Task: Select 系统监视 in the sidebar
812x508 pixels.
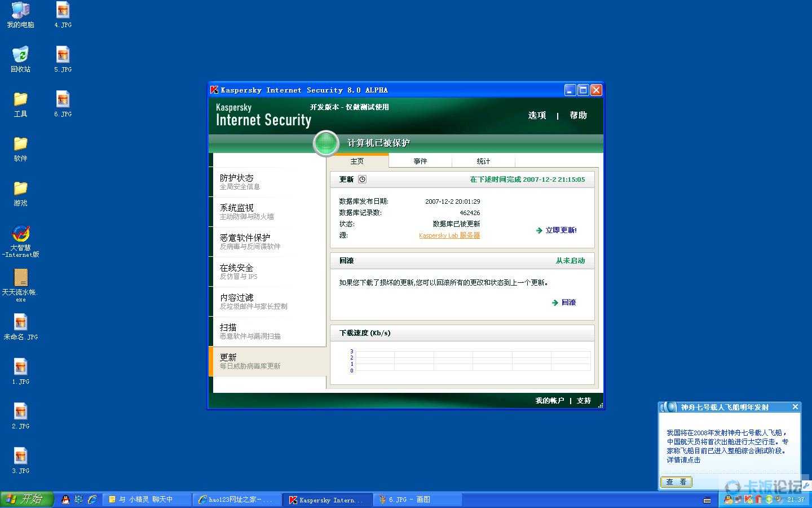Action: coord(267,212)
